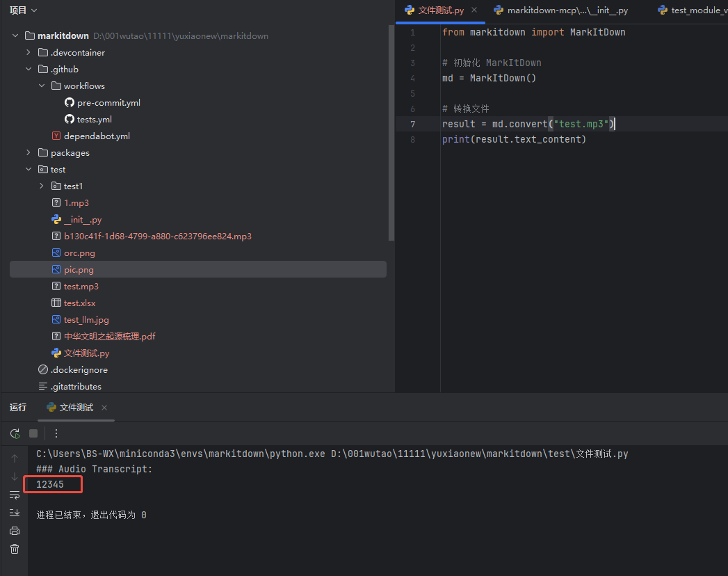Click the 运行 panel label
This screenshot has height=576, width=728.
(18, 408)
